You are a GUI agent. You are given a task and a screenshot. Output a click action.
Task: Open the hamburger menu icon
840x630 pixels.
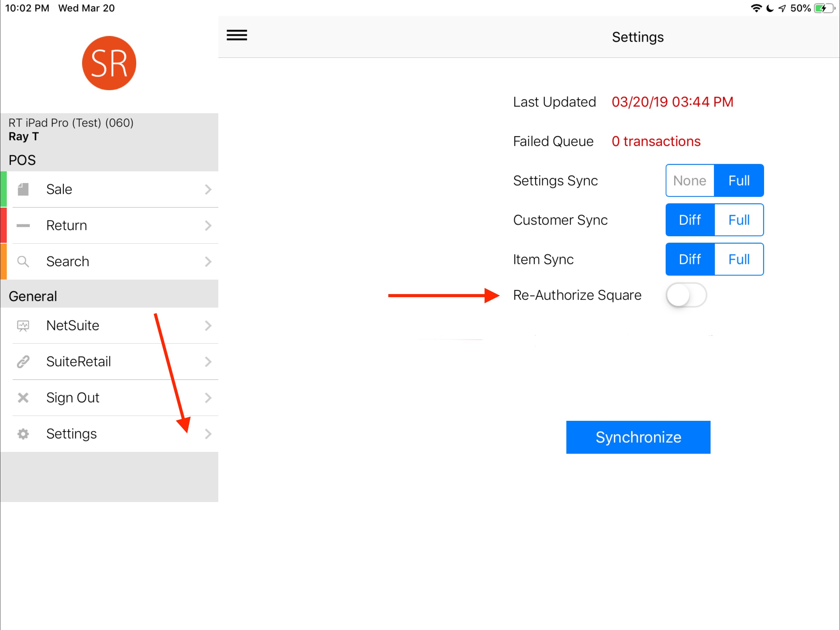236,35
